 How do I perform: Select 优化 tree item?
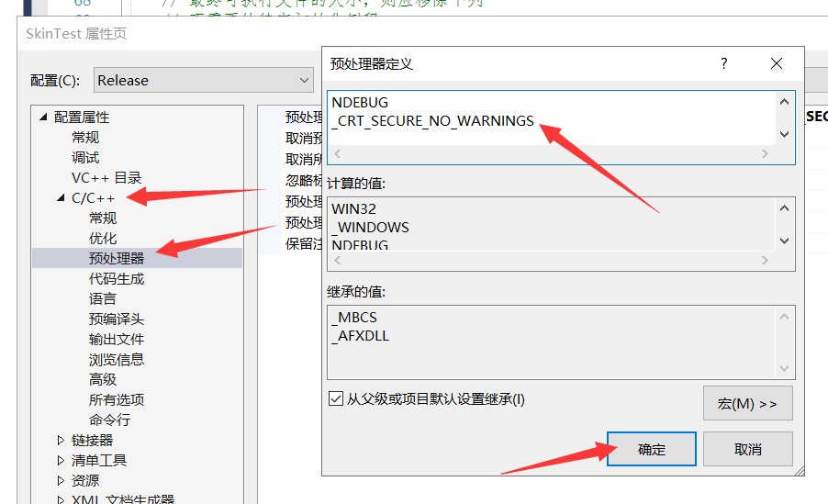coord(103,238)
